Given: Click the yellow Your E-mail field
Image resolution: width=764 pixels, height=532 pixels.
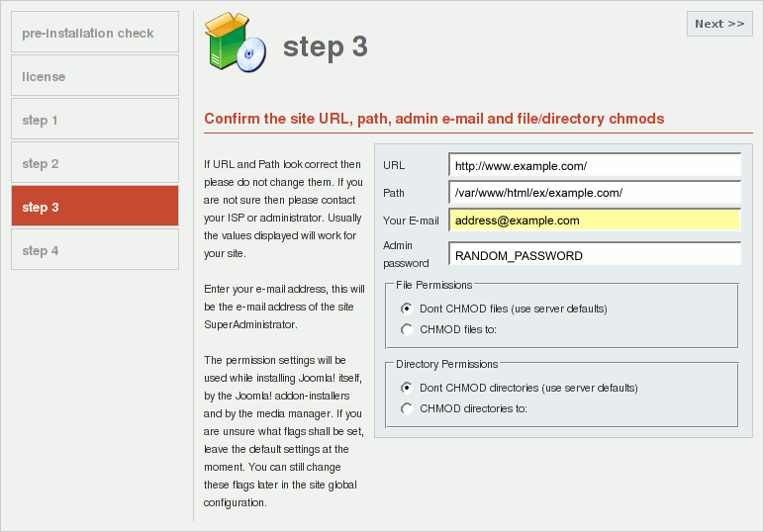Looking at the screenshot, I should coord(595,220).
